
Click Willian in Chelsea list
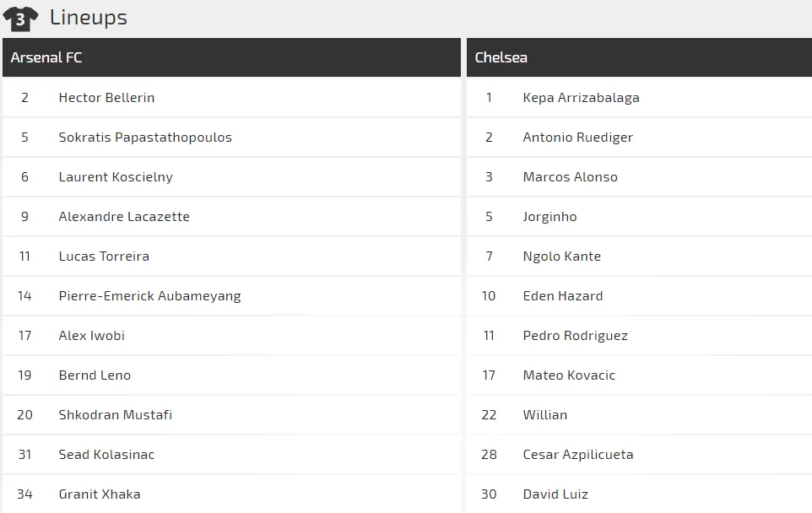click(x=544, y=415)
